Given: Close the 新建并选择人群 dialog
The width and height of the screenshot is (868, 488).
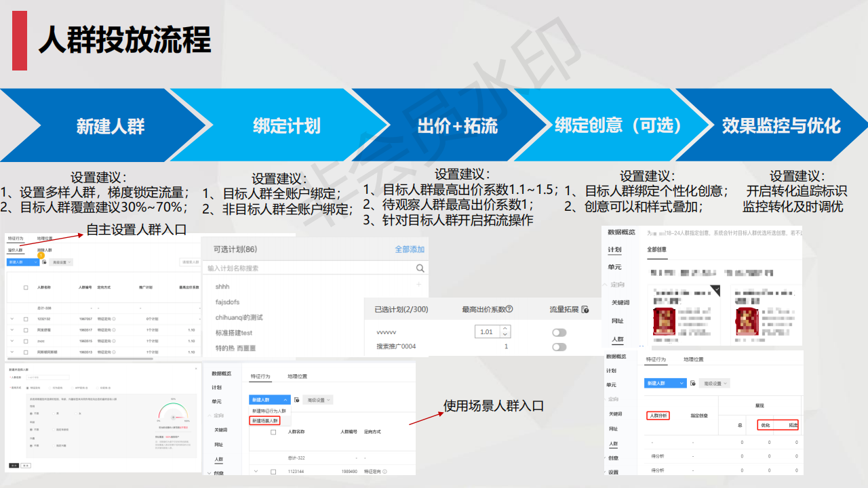Looking at the screenshot, I should [196, 369].
